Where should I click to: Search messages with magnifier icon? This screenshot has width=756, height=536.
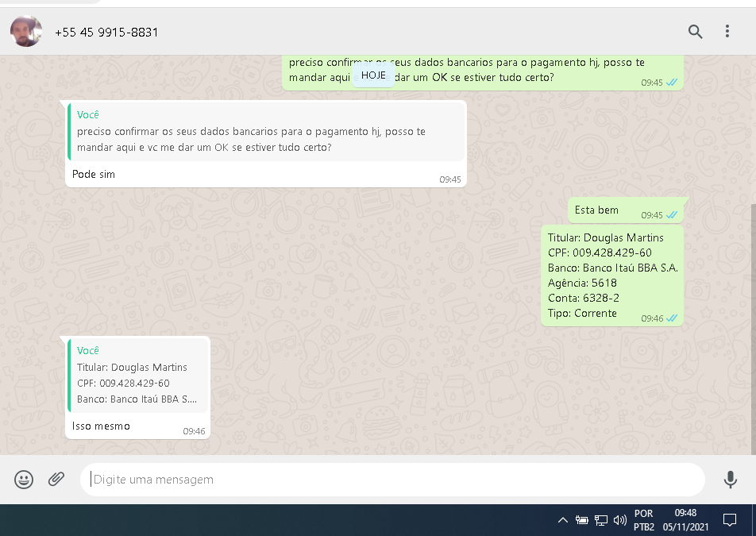tap(695, 32)
